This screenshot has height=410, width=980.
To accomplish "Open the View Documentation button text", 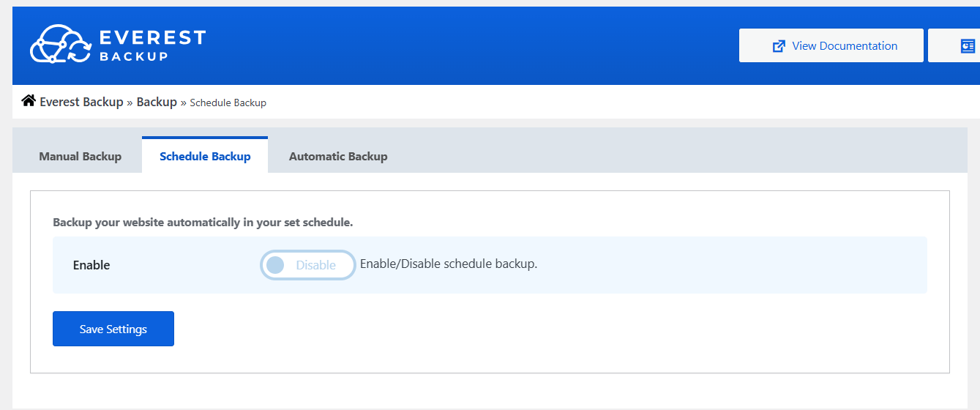I will [845, 46].
